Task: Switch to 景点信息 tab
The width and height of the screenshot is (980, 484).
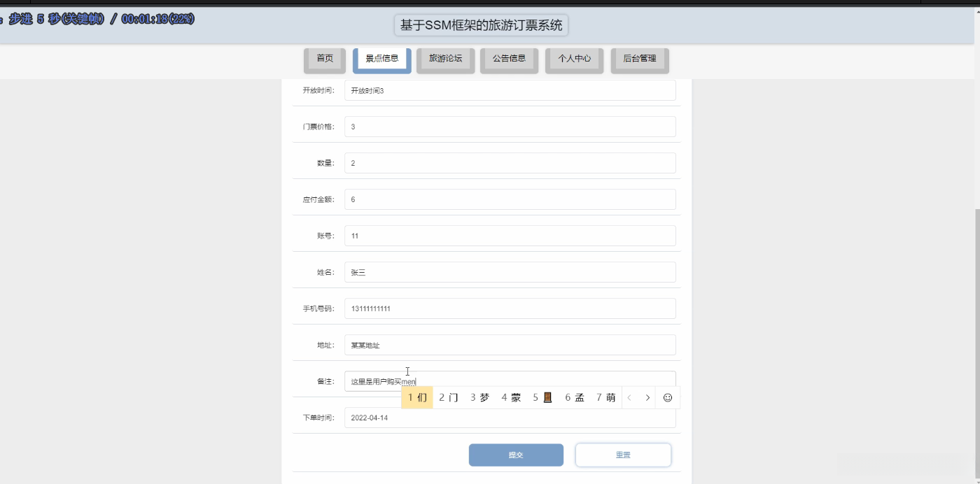Action: [382, 59]
